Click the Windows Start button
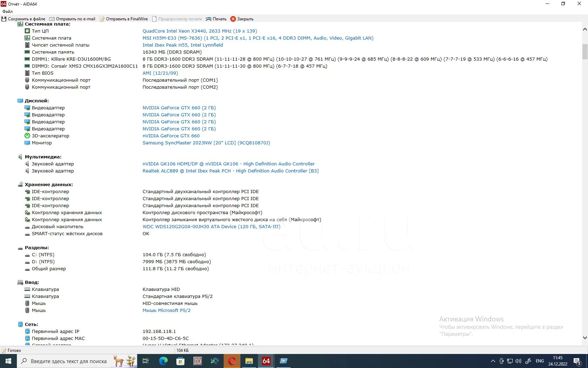Image resolution: width=588 pixels, height=368 pixels. tap(8, 361)
